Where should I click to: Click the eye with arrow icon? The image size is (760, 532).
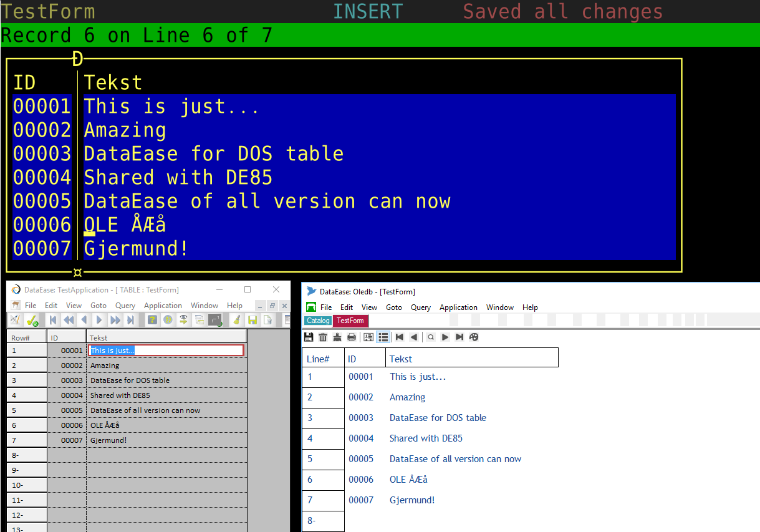coord(183,320)
